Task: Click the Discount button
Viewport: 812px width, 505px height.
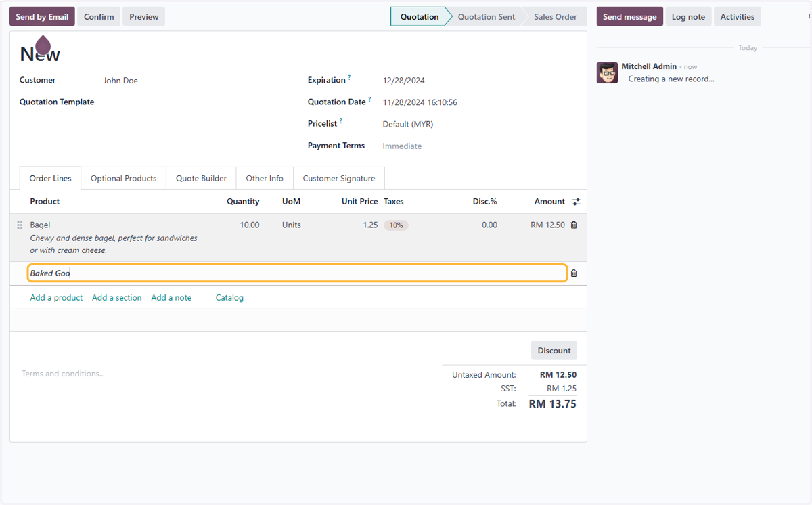Action: 554,350
